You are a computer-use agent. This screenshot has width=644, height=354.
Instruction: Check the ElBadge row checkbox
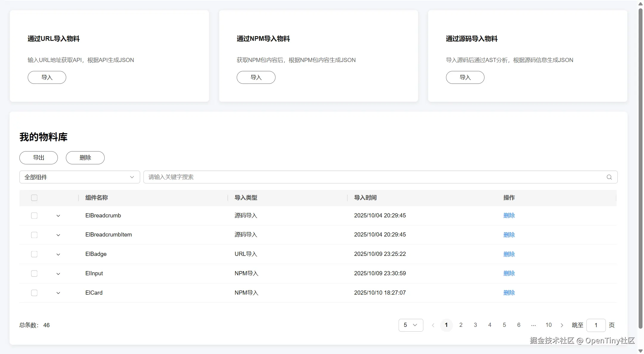[34, 254]
